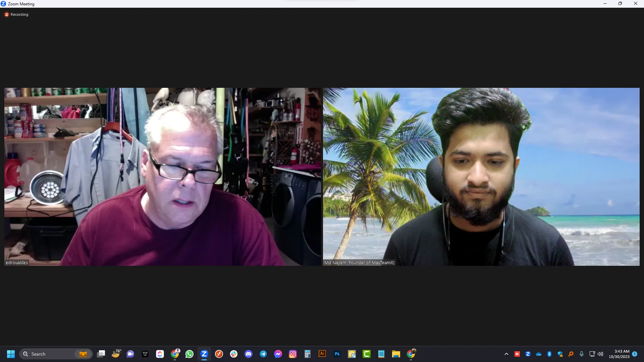Open Discord taskbar icon

click(x=249, y=354)
